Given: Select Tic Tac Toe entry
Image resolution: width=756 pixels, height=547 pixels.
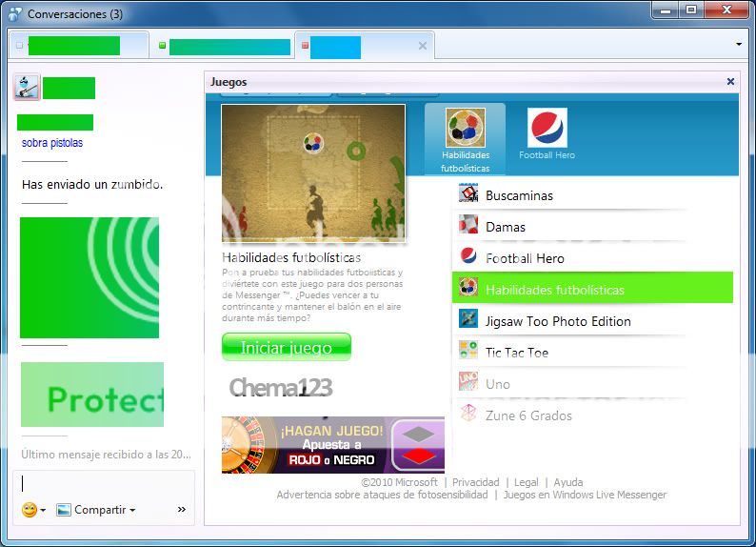Looking at the screenshot, I should [x=592, y=353].
